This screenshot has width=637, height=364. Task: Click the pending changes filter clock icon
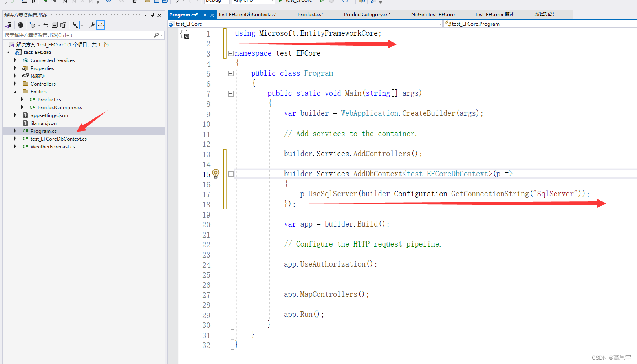click(x=33, y=25)
